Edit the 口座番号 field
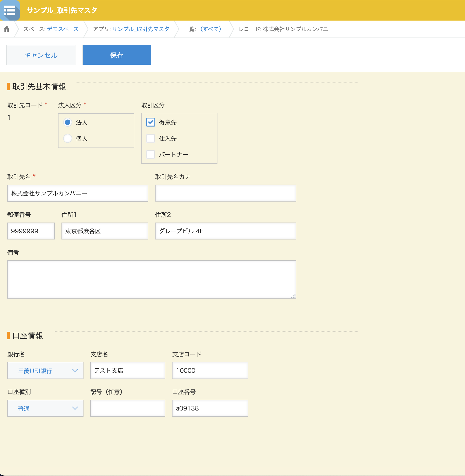The height and width of the screenshot is (476, 465). tap(210, 408)
